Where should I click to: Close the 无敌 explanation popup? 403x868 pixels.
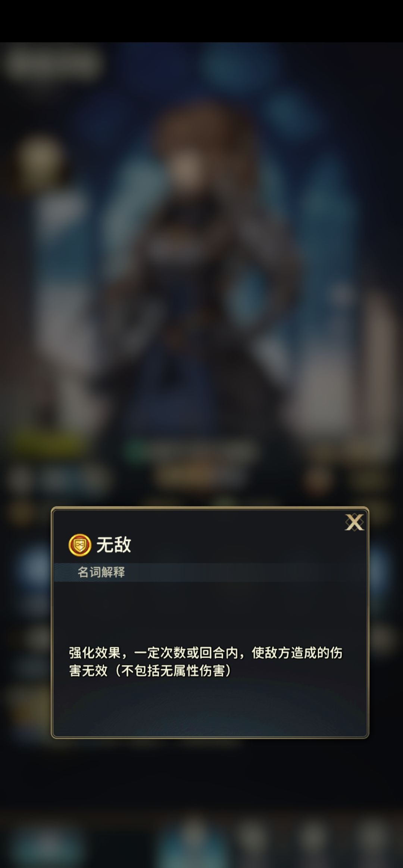point(354,522)
